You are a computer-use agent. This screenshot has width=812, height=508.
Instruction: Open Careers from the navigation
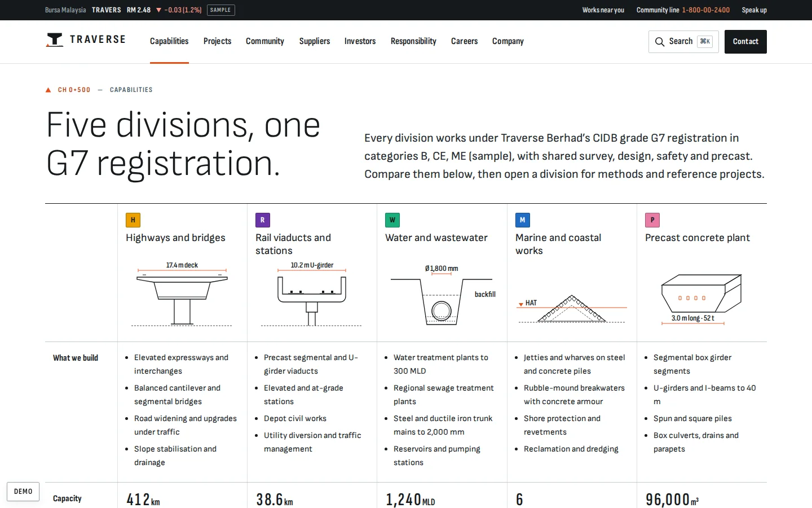pyautogui.click(x=464, y=41)
